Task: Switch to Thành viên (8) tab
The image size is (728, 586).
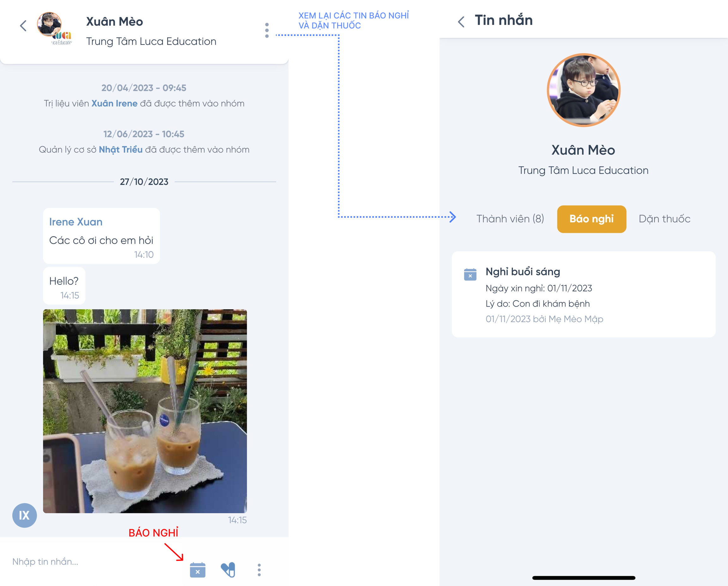Action: click(510, 219)
